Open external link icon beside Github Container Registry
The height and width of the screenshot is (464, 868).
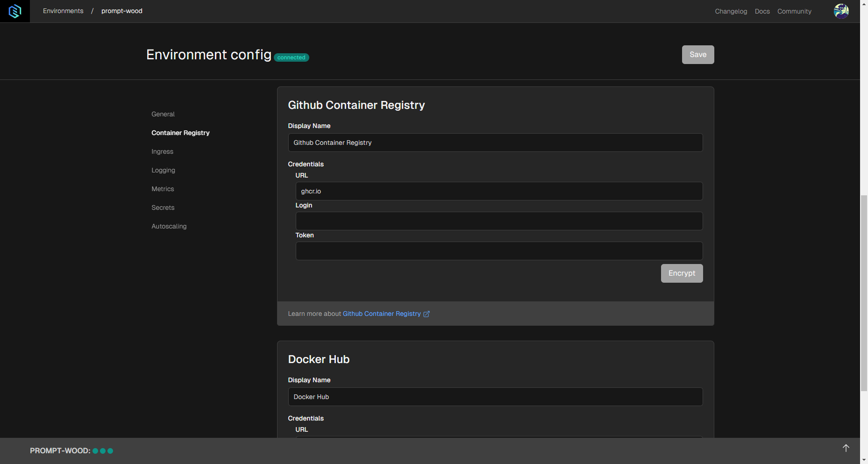pos(426,314)
